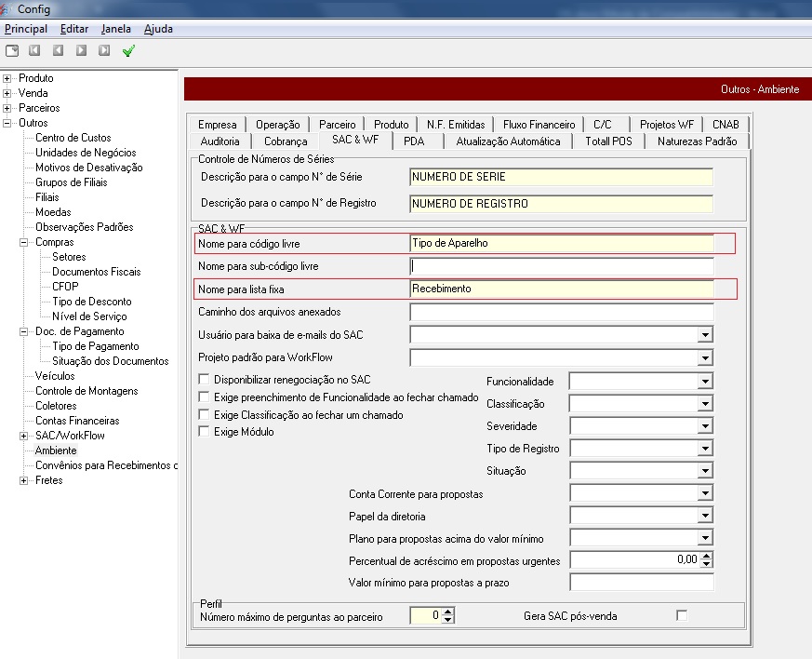Click the next record arrow icon
This screenshot has width=812, height=659.
tap(81, 51)
